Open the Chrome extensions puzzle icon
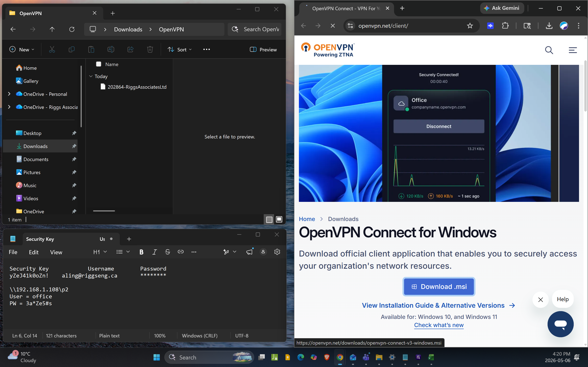Screen dimensions: 588x367 pyautogui.click(x=505, y=26)
